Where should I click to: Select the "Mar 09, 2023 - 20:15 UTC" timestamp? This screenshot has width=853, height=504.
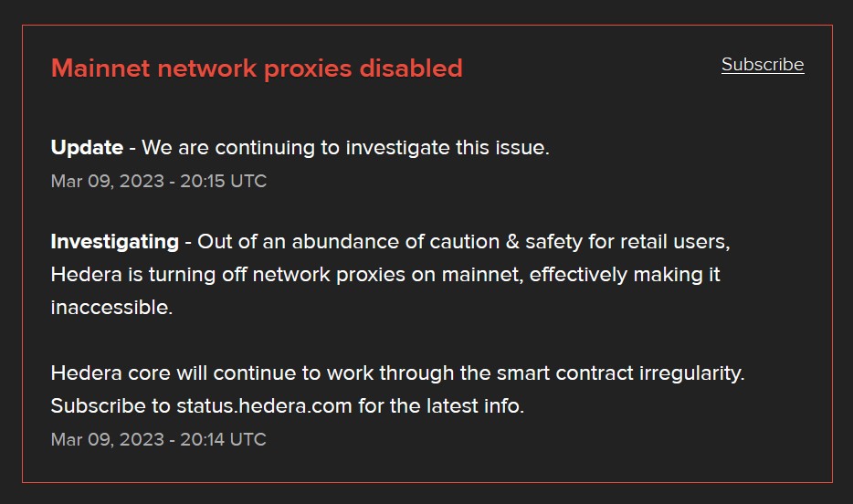(159, 181)
